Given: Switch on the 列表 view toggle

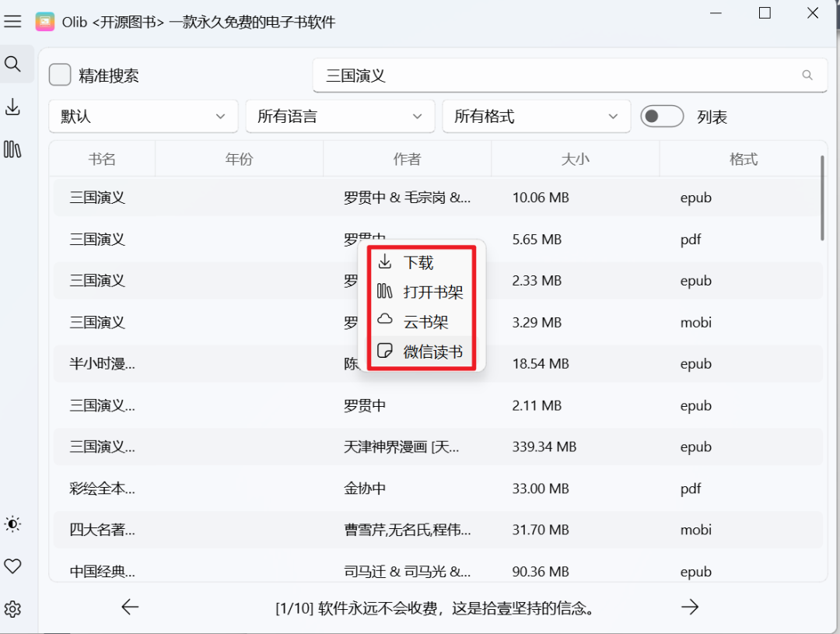Looking at the screenshot, I should [x=662, y=116].
